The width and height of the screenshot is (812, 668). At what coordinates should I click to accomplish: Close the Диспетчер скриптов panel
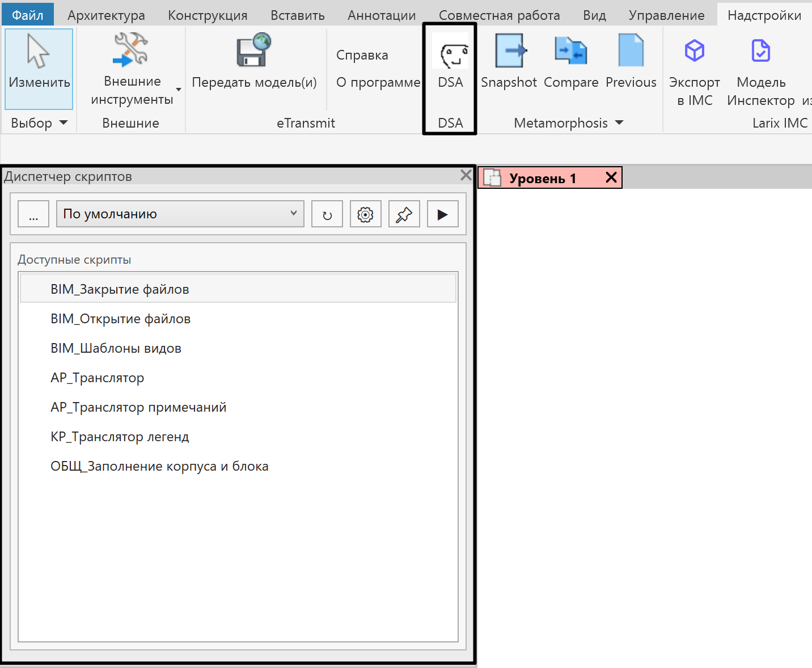pos(466,175)
